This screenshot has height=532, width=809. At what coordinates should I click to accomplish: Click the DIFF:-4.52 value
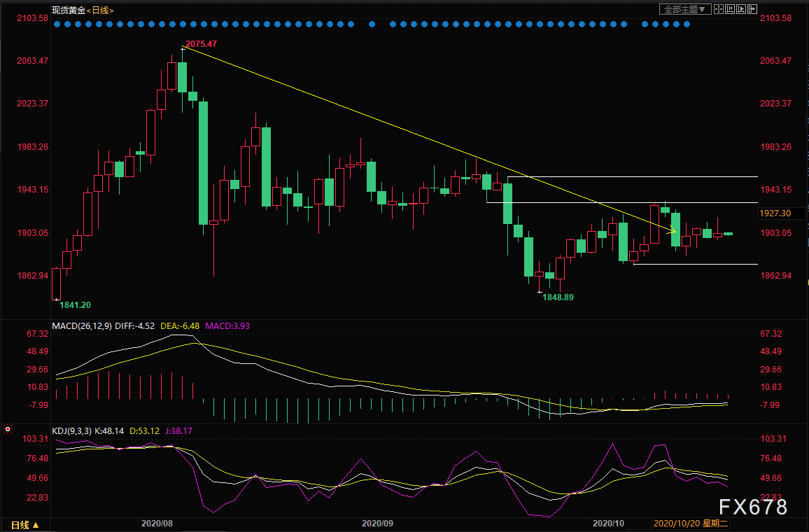(134, 325)
